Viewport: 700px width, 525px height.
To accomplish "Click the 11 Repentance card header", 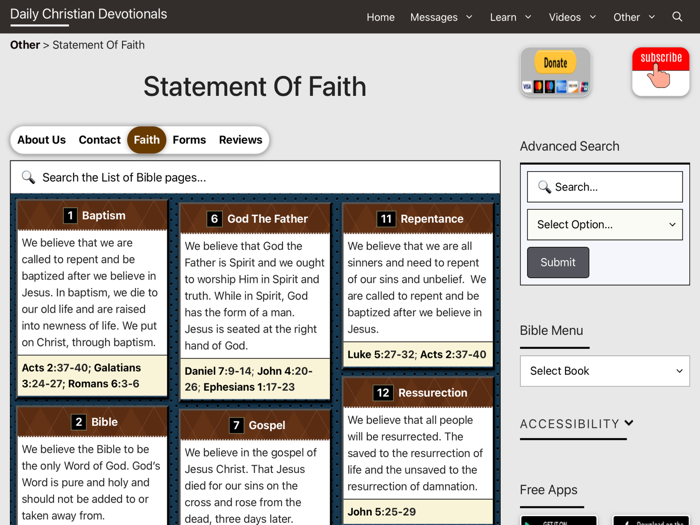I will [418, 219].
